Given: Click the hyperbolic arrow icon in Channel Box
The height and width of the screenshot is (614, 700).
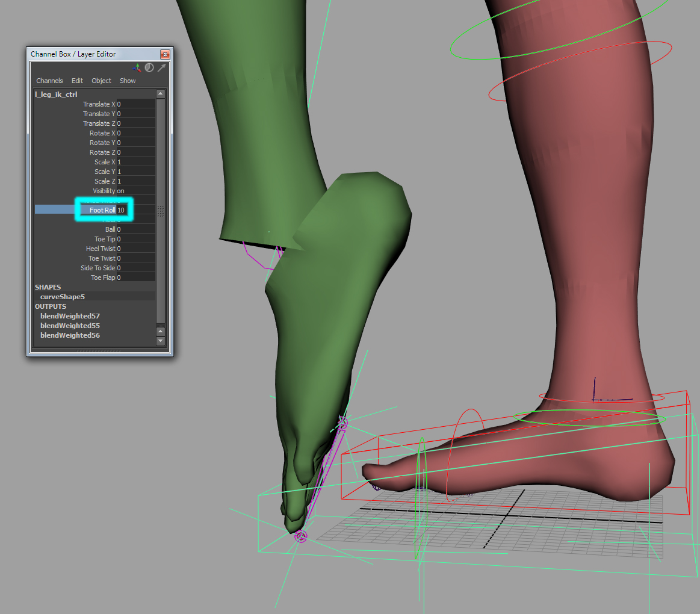Looking at the screenshot, I should (x=161, y=67).
